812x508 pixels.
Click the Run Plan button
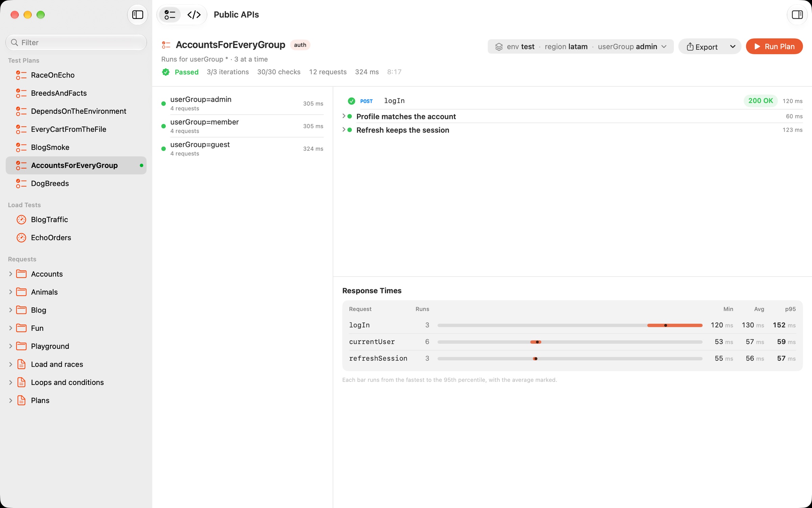click(x=774, y=47)
